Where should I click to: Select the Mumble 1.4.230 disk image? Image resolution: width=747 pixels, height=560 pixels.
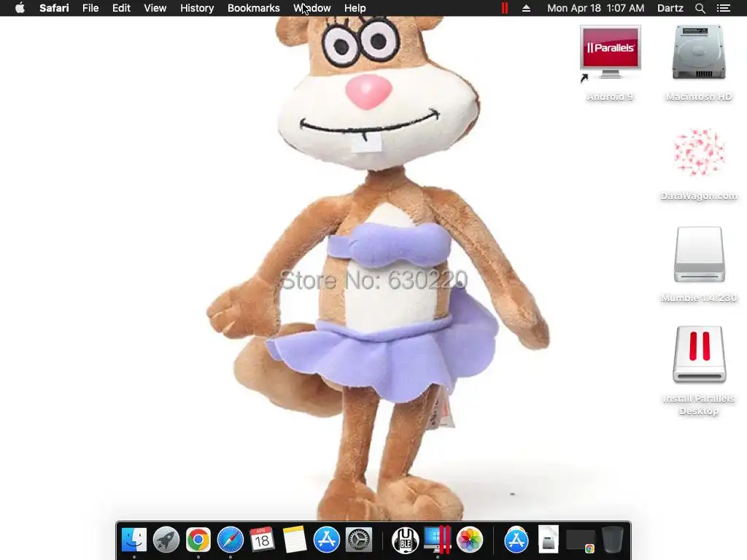tap(699, 254)
